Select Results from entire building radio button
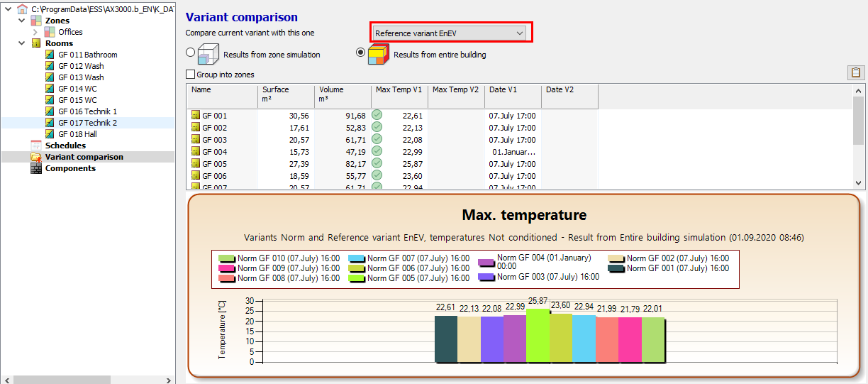The height and width of the screenshot is (384, 868). tap(360, 53)
